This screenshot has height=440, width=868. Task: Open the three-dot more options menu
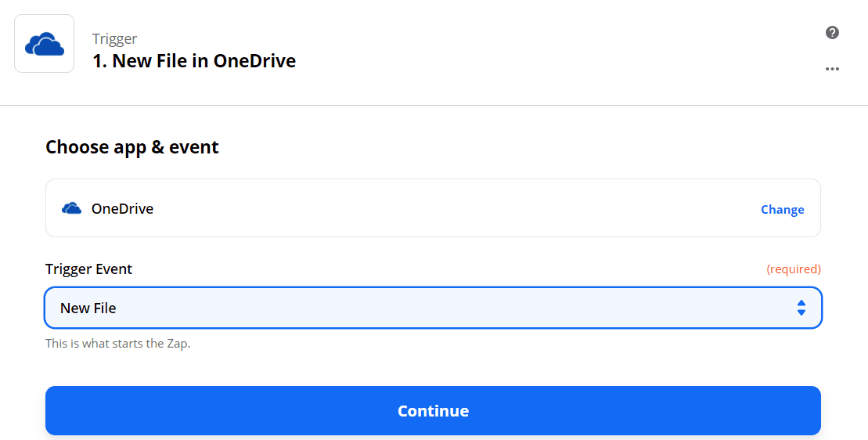click(x=832, y=69)
